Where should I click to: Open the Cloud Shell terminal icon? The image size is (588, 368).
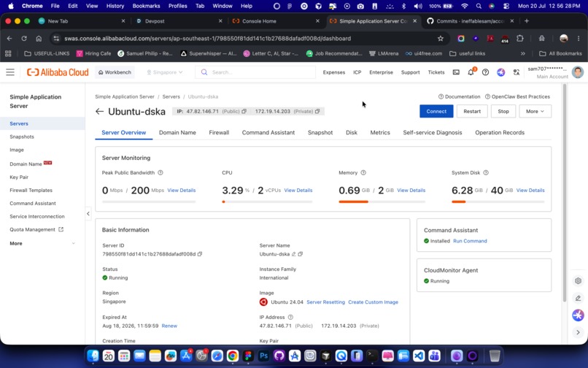[x=456, y=72]
